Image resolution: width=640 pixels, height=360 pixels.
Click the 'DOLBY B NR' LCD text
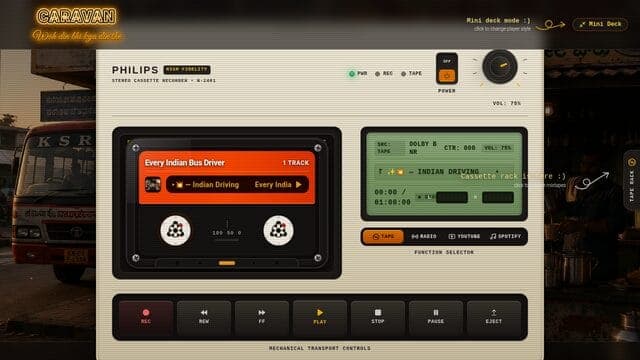point(422,147)
